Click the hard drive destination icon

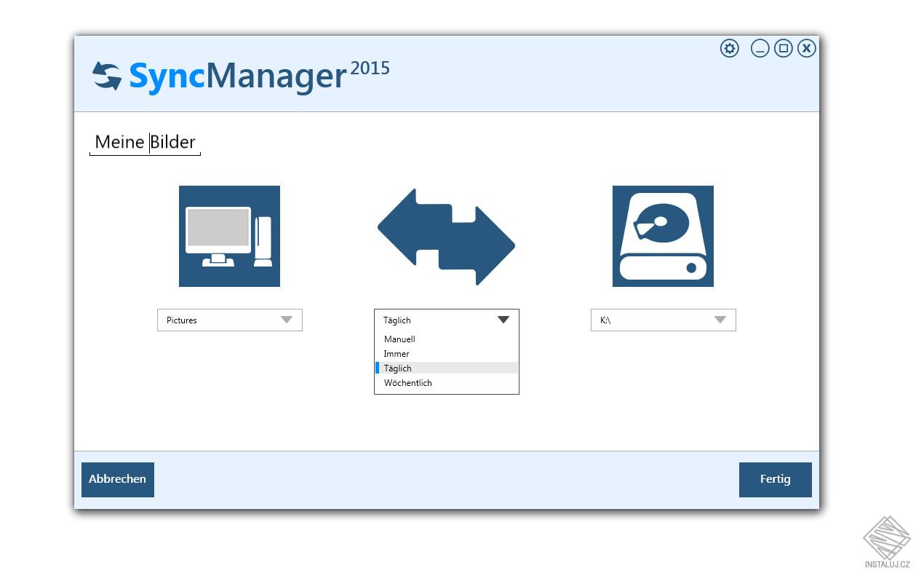(663, 236)
